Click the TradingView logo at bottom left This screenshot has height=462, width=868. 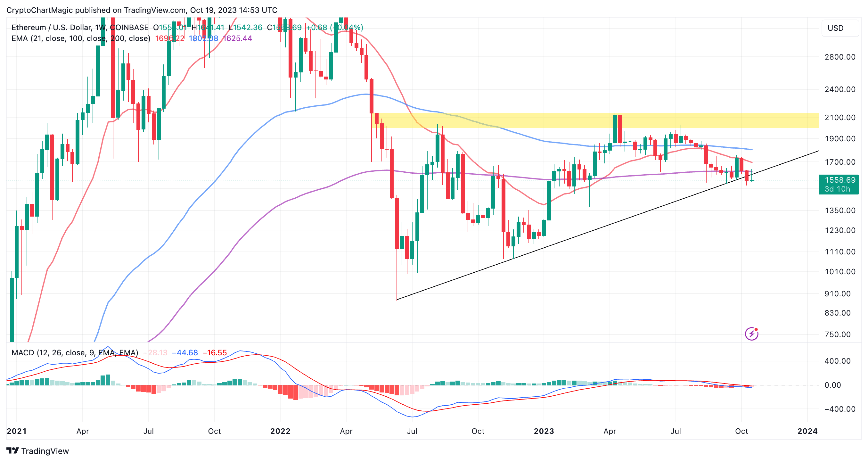pyautogui.click(x=37, y=451)
